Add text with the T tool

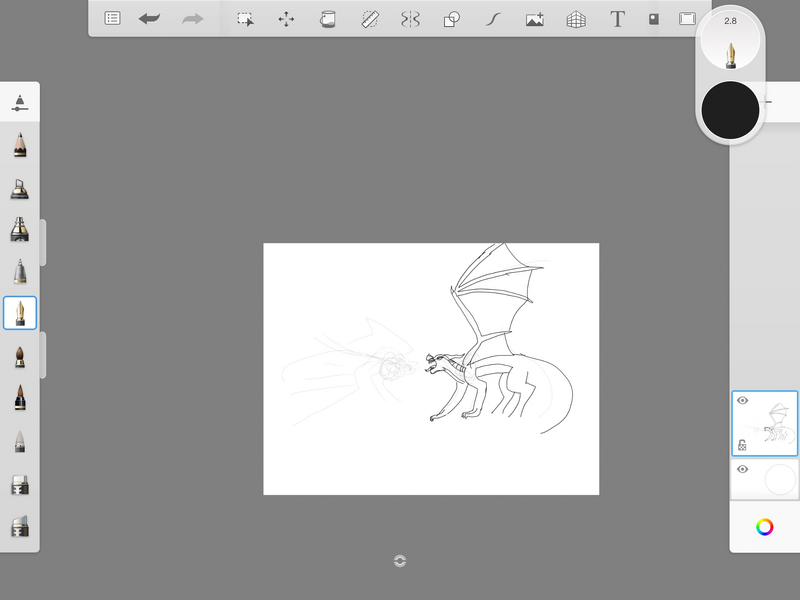click(x=617, y=19)
